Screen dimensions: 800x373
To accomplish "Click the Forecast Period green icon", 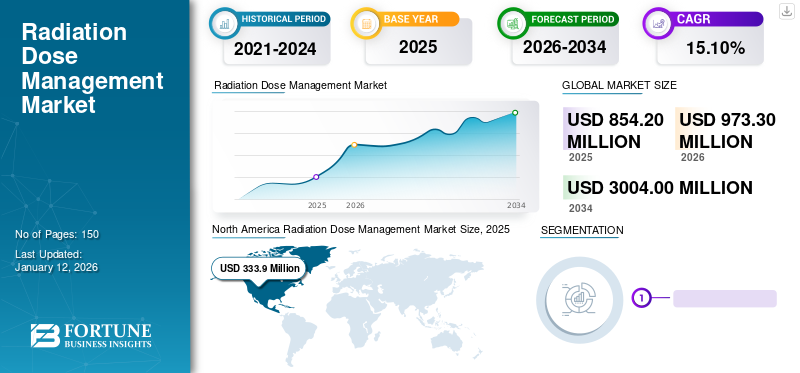I will tap(512, 23).
